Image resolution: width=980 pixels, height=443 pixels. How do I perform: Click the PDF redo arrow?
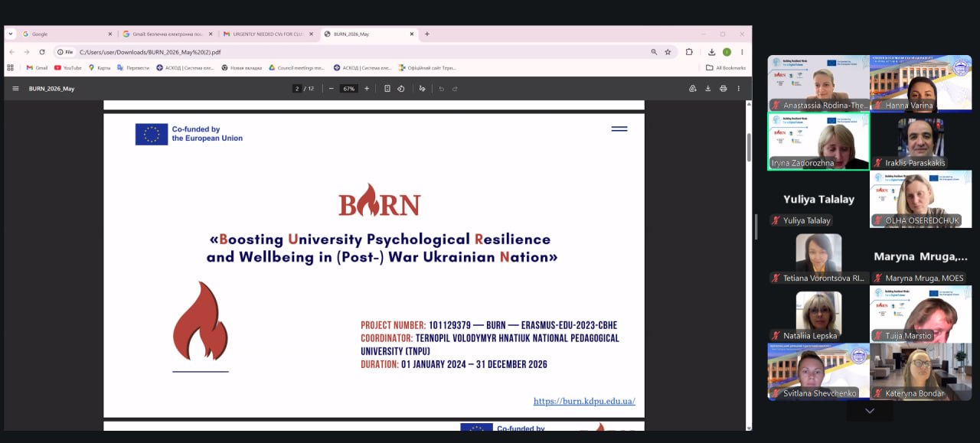(455, 89)
